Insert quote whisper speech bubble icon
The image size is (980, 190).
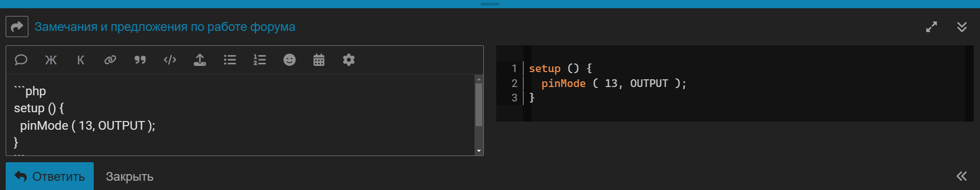(21, 60)
